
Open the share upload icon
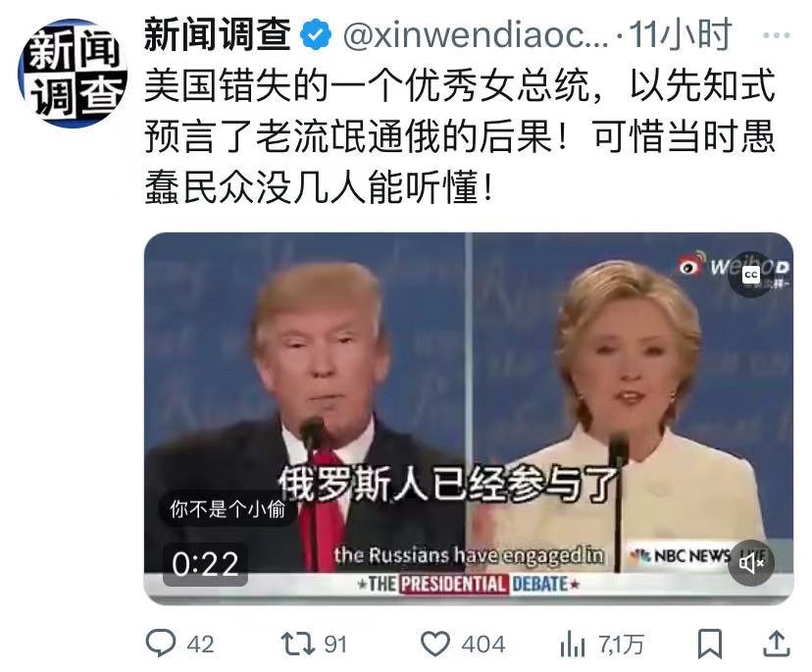tap(778, 644)
